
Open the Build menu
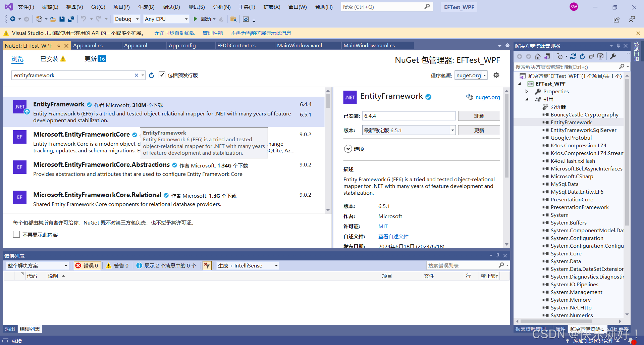(146, 7)
